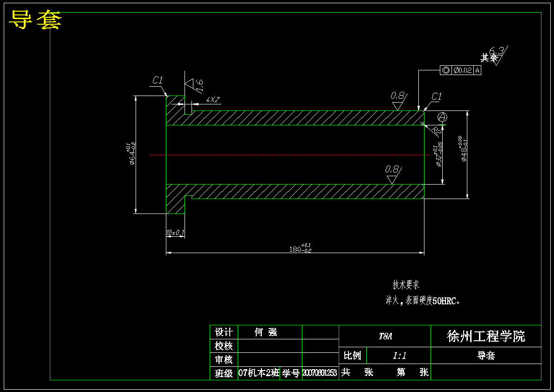This screenshot has width=554, height=392.
Task: Select the 6.3 roughness value
Action: [496, 52]
